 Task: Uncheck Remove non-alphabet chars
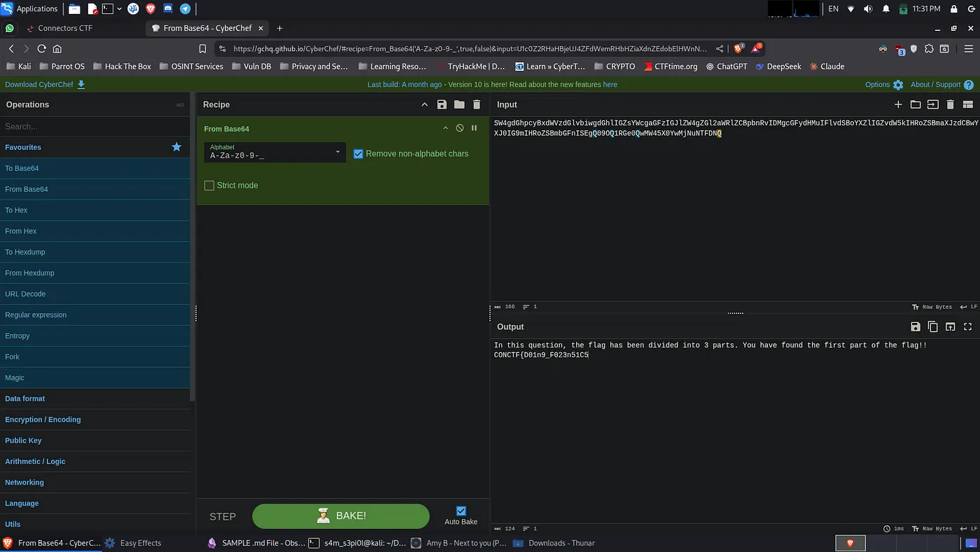point(358,153)
